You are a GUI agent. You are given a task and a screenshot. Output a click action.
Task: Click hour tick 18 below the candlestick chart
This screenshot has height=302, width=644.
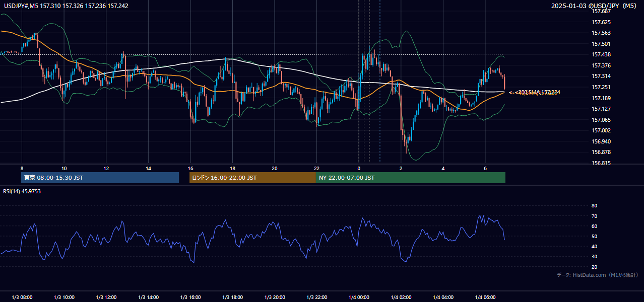pyautogui.click(x=233, y=168)
